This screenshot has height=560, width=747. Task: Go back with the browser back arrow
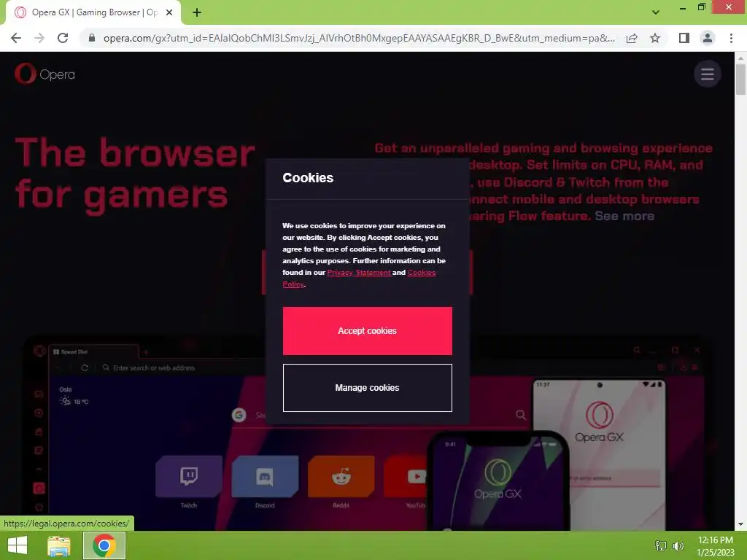[16, 38]
